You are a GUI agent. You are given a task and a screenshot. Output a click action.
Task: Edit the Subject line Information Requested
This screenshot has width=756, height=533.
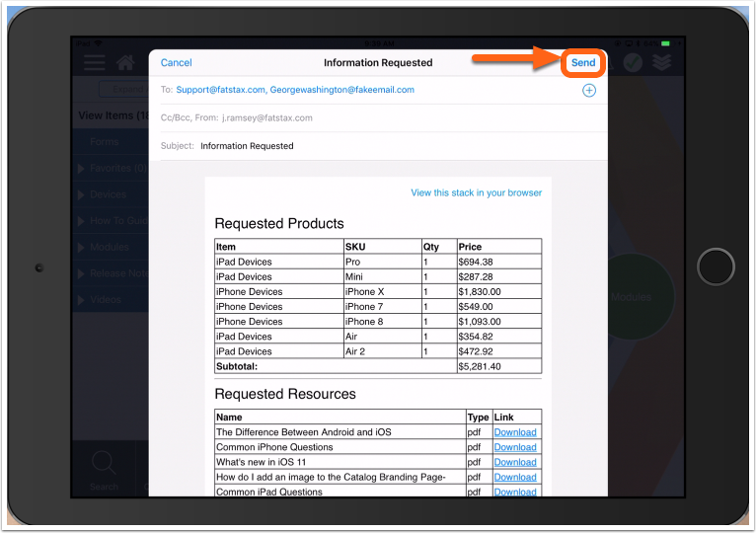click(378, 146)
